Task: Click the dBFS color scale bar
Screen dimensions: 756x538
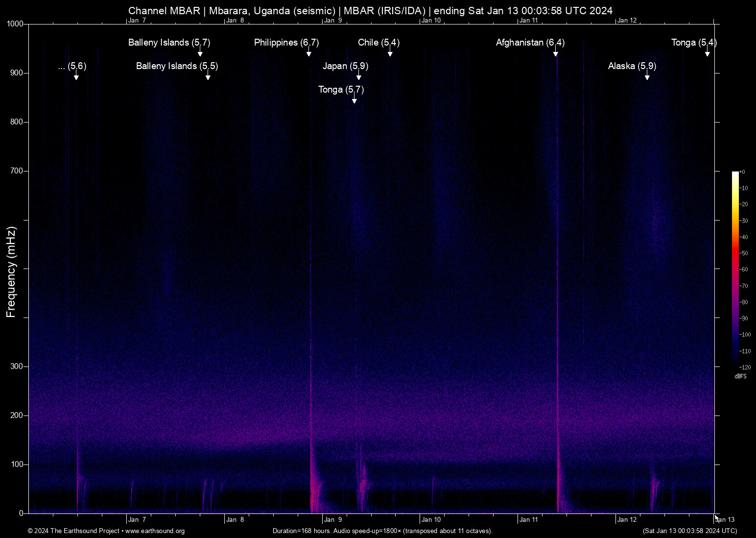Action: (x=735, y=269)
